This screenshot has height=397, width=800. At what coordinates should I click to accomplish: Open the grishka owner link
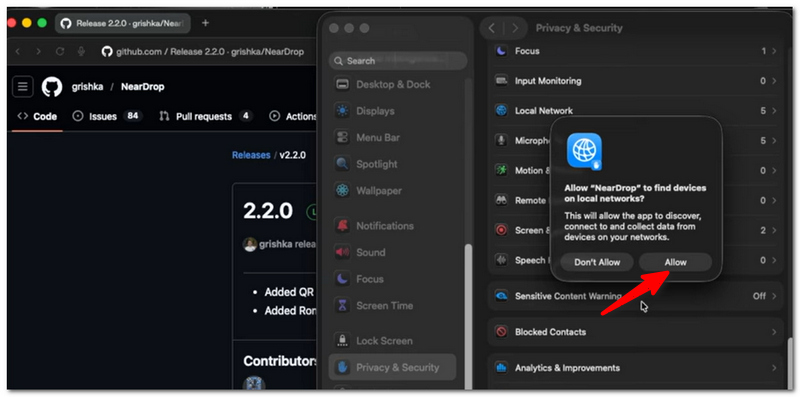pyautogui.click(x=87, y=87)
